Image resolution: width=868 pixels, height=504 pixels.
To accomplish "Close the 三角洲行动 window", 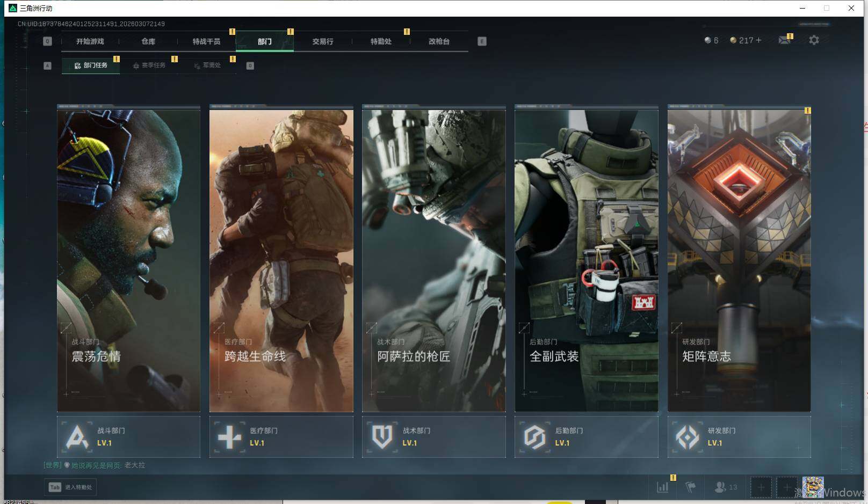I will pos(851,8).
